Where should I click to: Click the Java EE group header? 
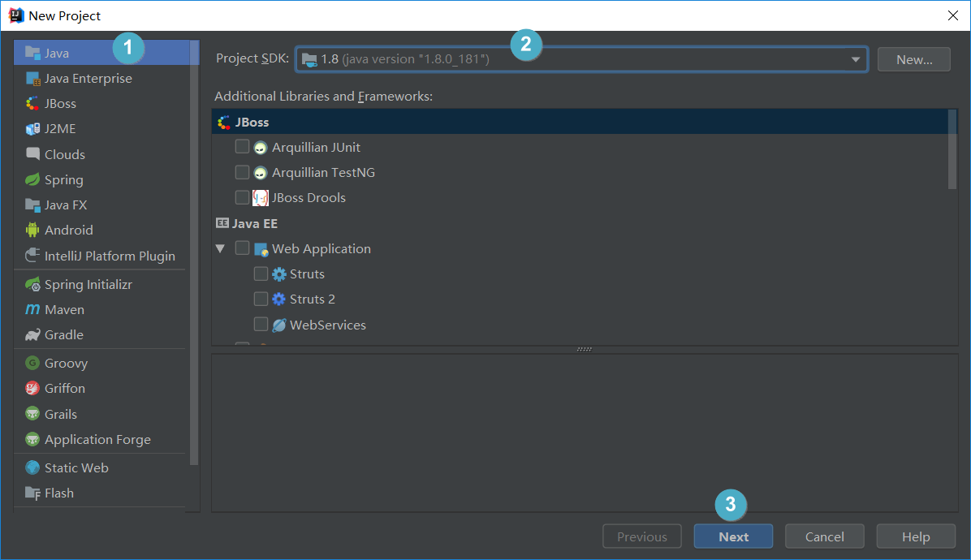(x=247, y=223)
